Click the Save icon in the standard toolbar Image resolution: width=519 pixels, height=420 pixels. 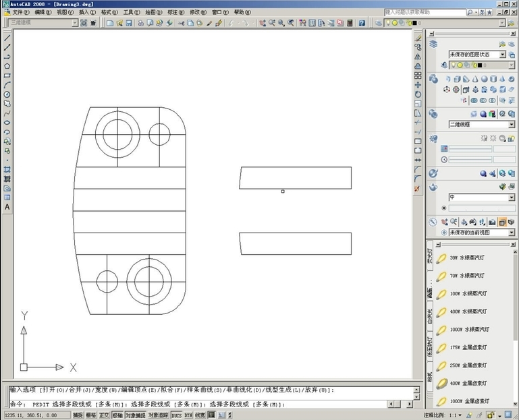pos(129,23)
